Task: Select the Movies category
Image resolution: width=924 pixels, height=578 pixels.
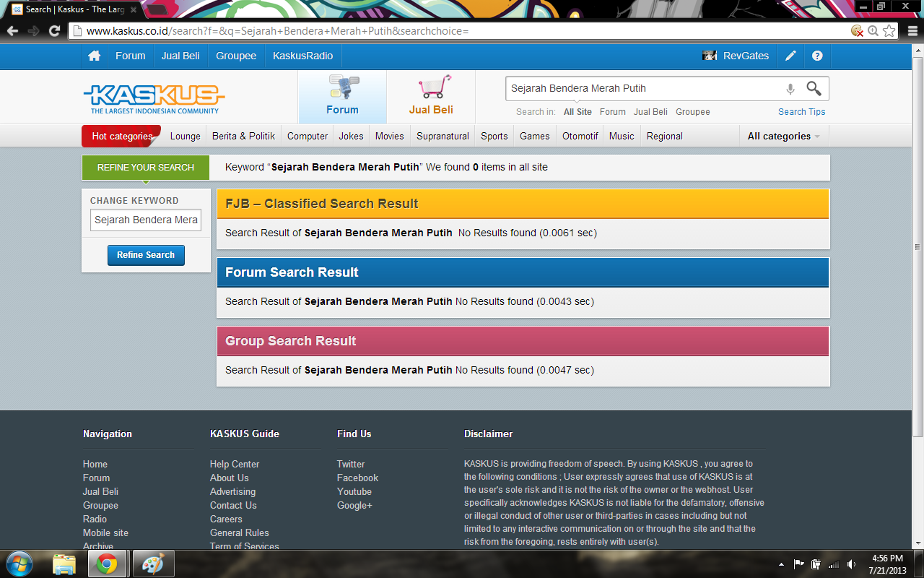Action: pos(390,136)
